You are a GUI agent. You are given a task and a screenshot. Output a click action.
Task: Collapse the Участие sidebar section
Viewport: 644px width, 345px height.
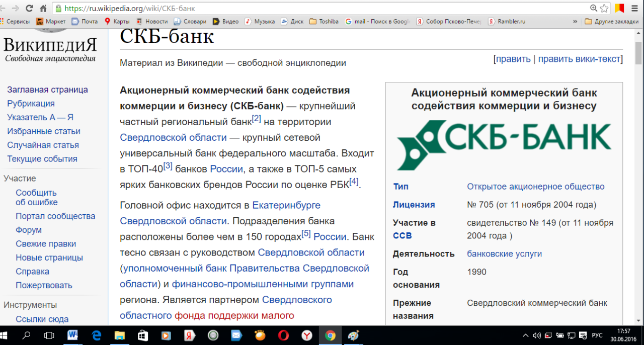coord(20,179)
